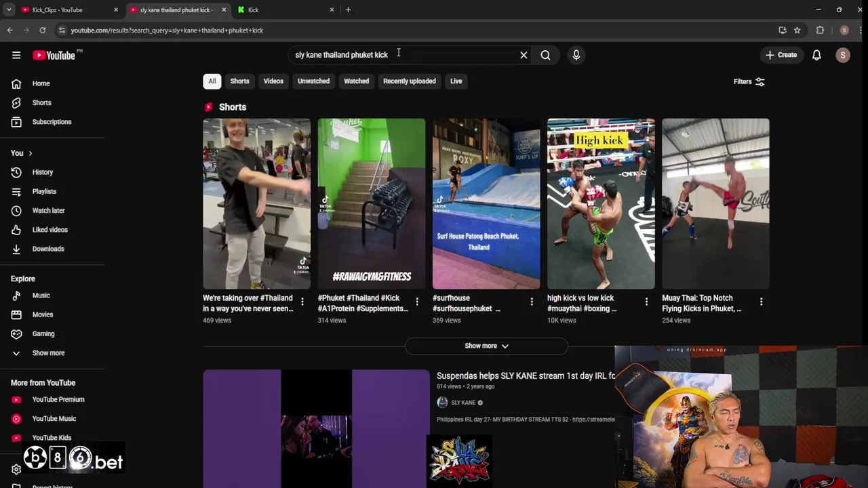Image resolution: width=868 pixels, height=488 pixels.
Task: Select the Unwatched filter chip
Action: 313,81
